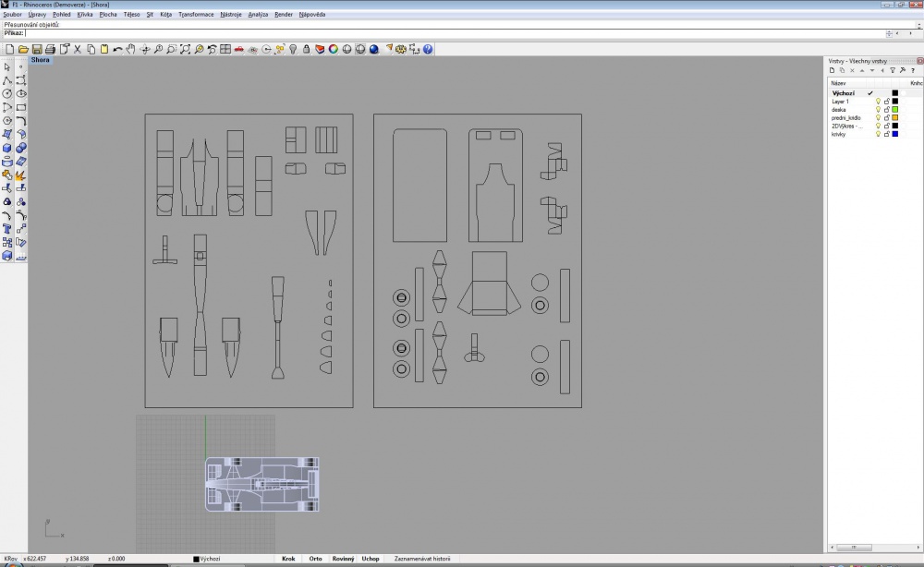
Task: Click the Undo arrow icon
Action: (117, 50)
